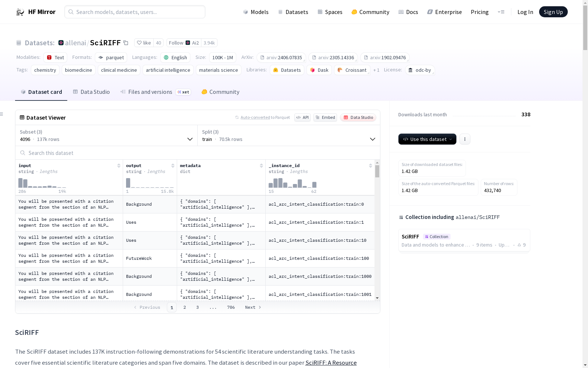Jump to page 3 of the dataset

(x=198, y=307)
